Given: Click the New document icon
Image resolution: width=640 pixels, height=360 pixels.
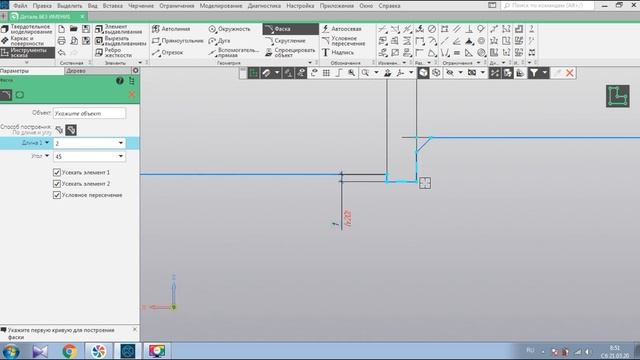Looking at the screenshot, I should coord(61,29).
